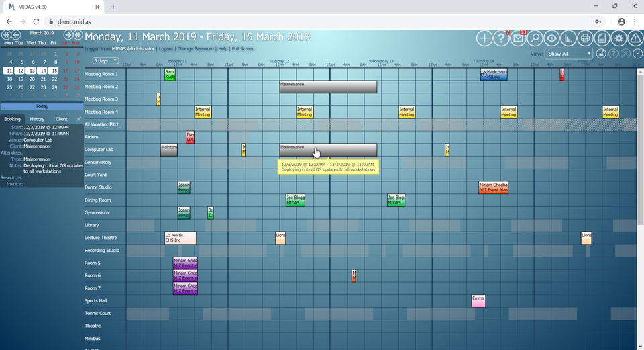Click the Today button
Viewport: 644px width, 350px height.
pos(42,106)
